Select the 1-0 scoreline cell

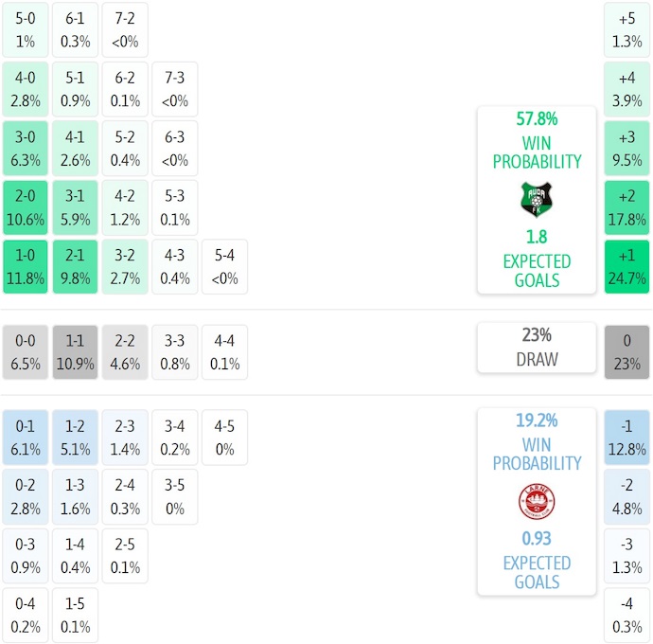click(x=26, y=267)
